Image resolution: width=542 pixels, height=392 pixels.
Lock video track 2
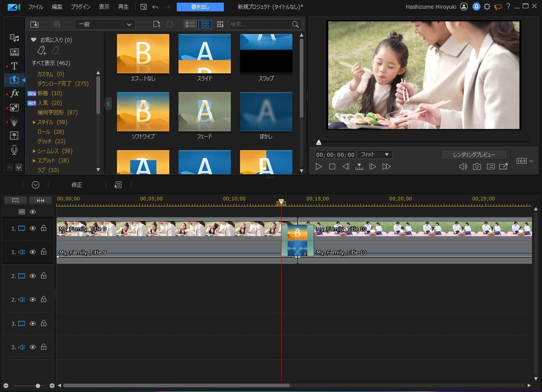44,276
